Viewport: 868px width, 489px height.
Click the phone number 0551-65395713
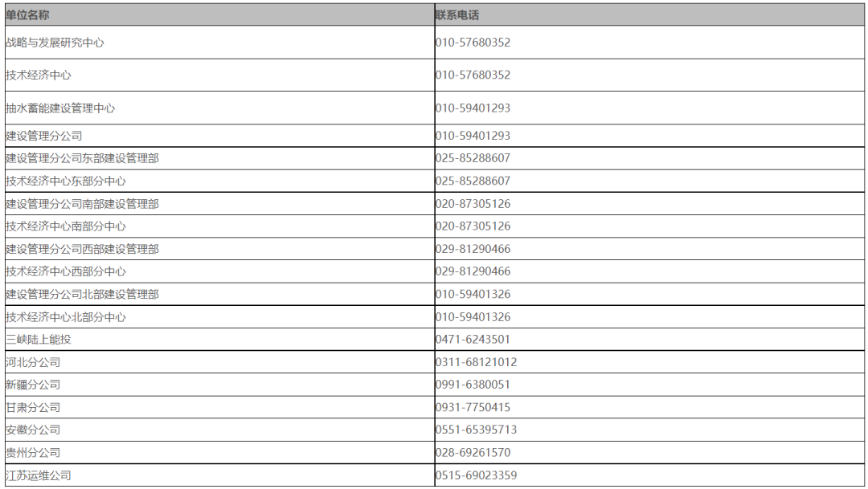(476, 430)
